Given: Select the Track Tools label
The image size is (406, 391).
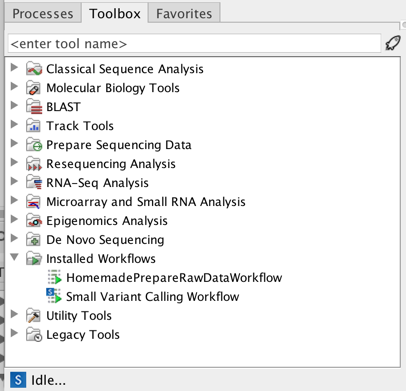Looking at the screenshot, I should coord(80,126).
